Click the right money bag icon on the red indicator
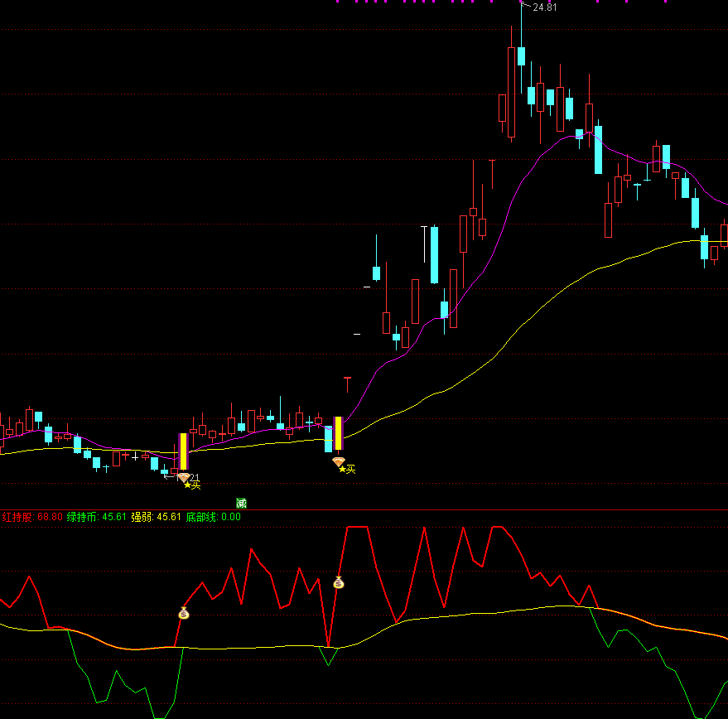 (x=338, y=583)
